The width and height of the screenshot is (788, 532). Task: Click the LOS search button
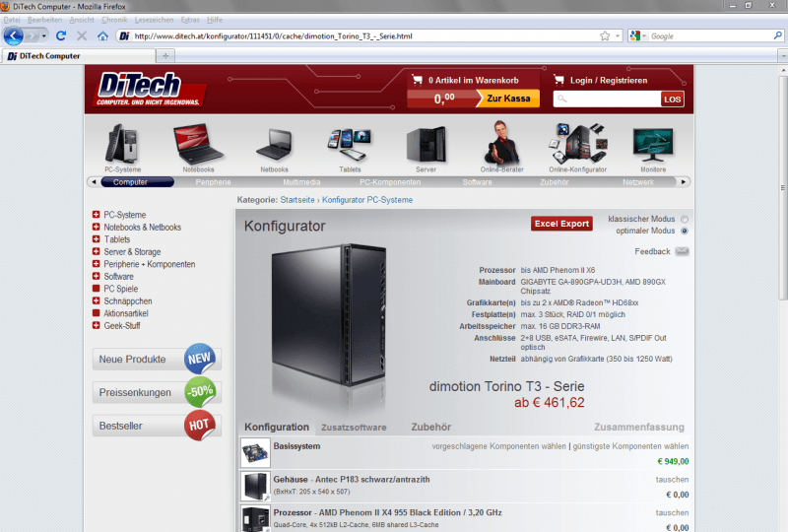point(672,100)
